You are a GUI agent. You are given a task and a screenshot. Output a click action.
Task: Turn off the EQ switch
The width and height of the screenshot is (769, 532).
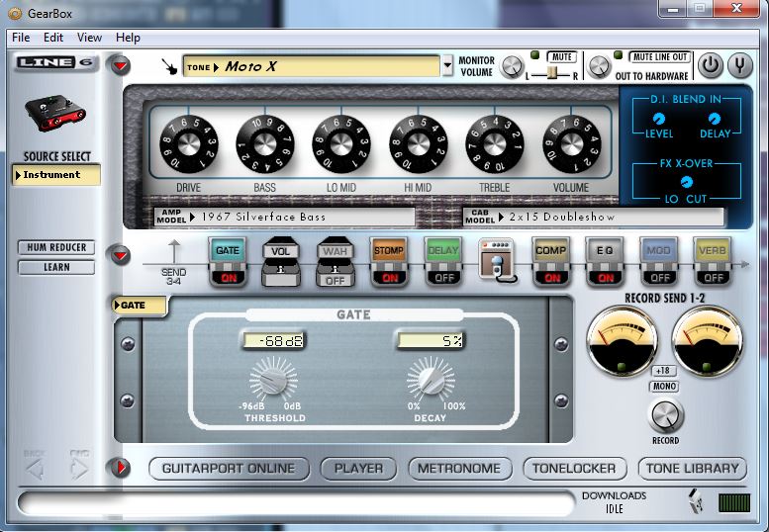coord(605,278)
